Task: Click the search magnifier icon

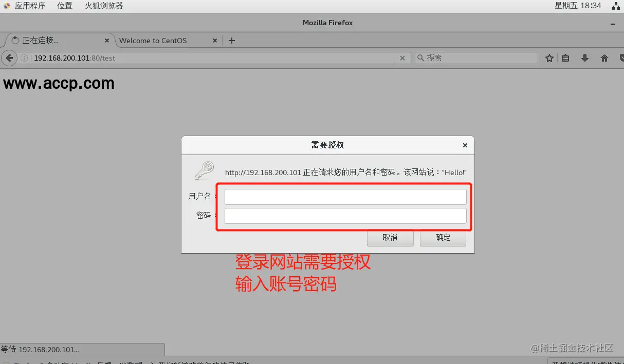Action: pos(420,58)
